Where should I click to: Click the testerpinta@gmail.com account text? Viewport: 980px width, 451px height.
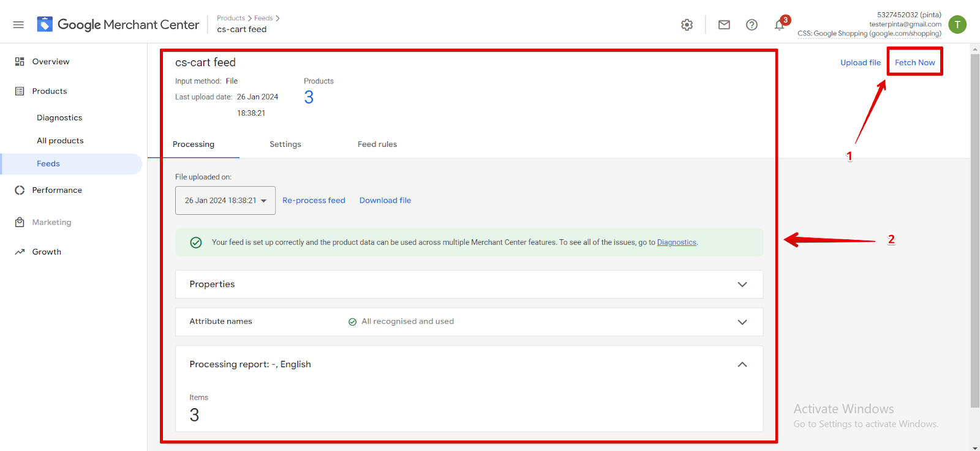[x=905, y=24]
